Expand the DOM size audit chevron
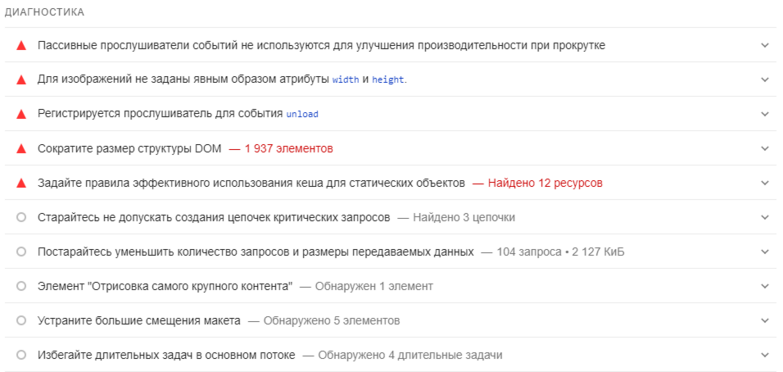 pos(765,148)
